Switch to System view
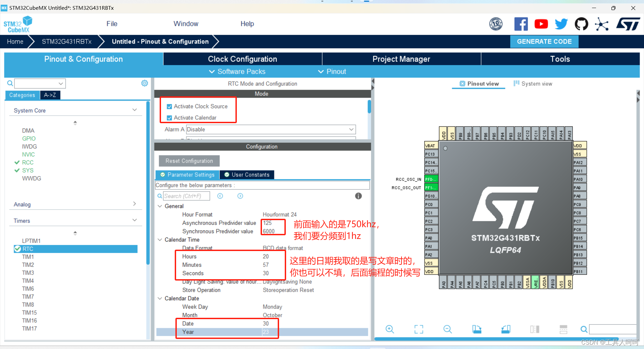Screen dimensions: 644x349 (533, 84)
